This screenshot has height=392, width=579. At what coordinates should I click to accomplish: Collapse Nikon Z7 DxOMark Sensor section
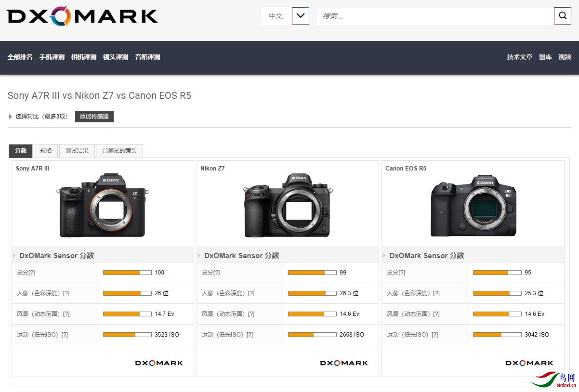pos(200,255)
